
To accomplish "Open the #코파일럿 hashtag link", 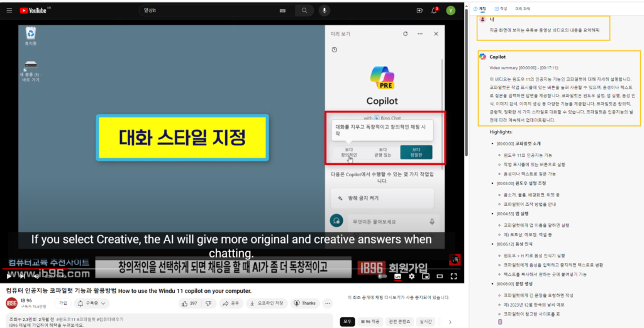I will coord(86,319).
